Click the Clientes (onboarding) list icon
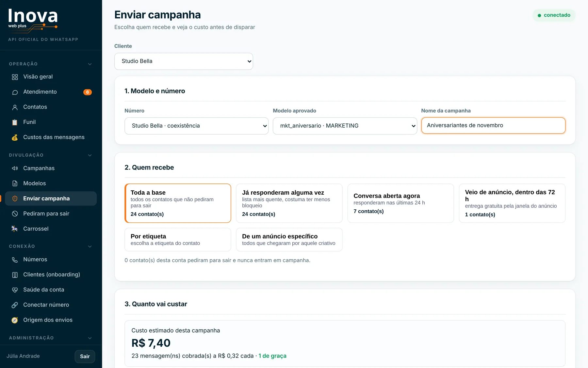The width and height of the screenshot is (588, 368). 15,275
